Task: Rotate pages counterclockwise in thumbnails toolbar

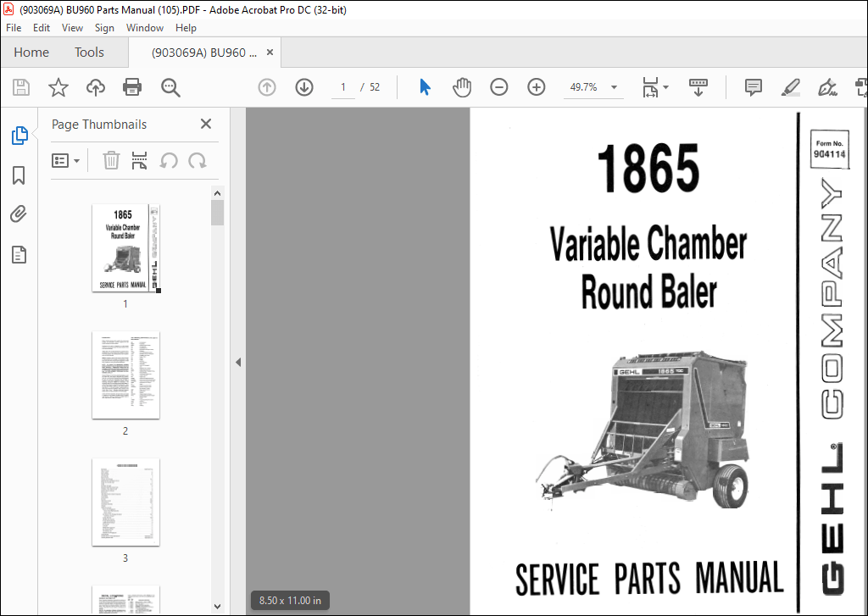Action: click(168, 160)
